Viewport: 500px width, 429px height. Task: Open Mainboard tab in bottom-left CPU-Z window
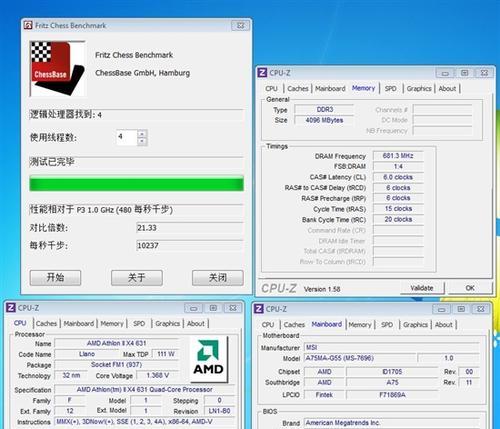pos(79,323)
